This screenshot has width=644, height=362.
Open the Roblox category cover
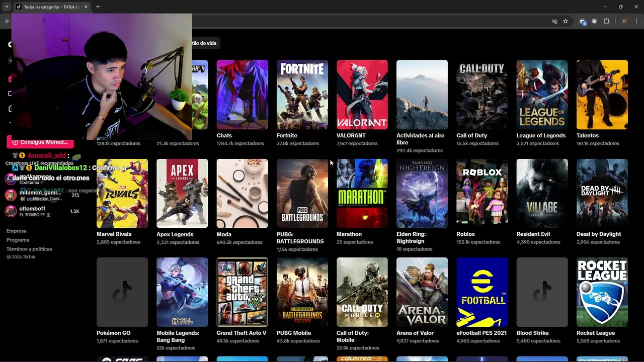coord(482,194)
